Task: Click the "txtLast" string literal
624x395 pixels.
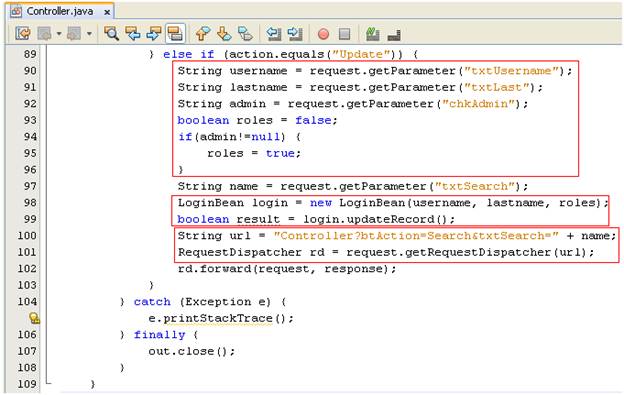Action: click(497, 87)
